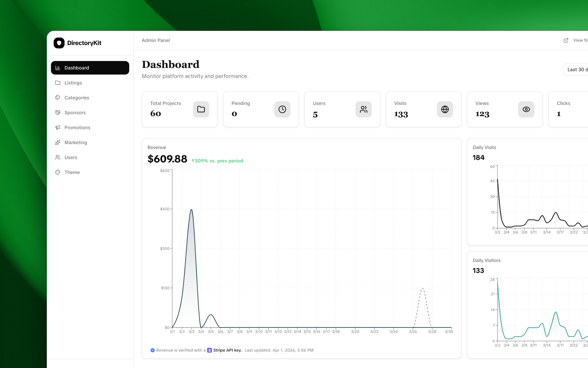Screen dimensions: 588x368
Task: Navigate to Promotions in the sidebar
Action: [77, 128]
